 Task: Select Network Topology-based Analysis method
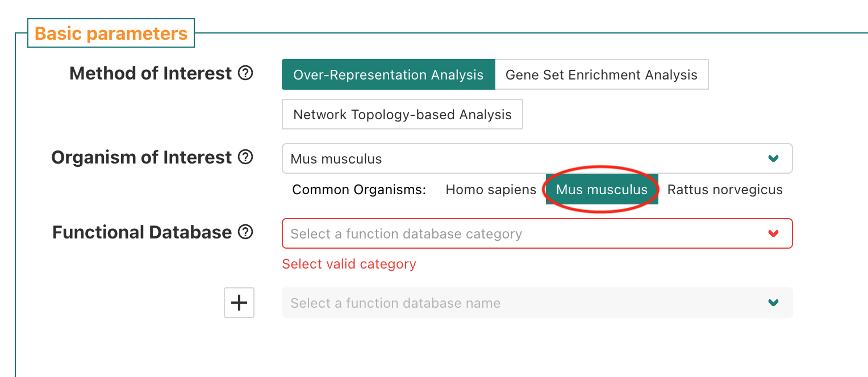coord(402,114)
